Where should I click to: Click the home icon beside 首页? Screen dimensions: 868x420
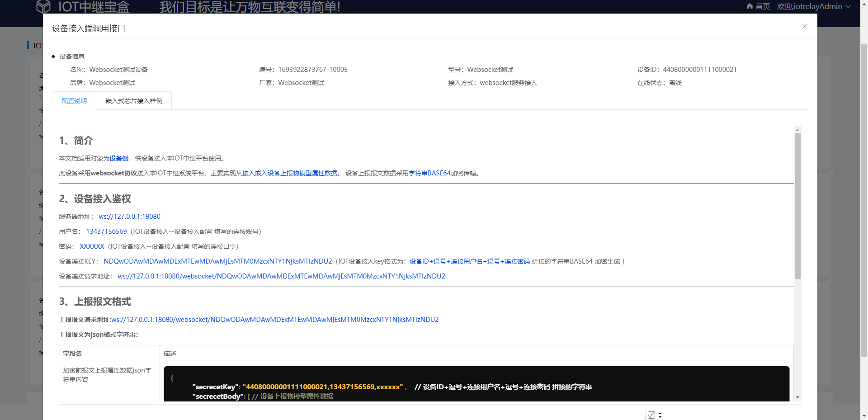pyautogui.click(x=749, y=6)
